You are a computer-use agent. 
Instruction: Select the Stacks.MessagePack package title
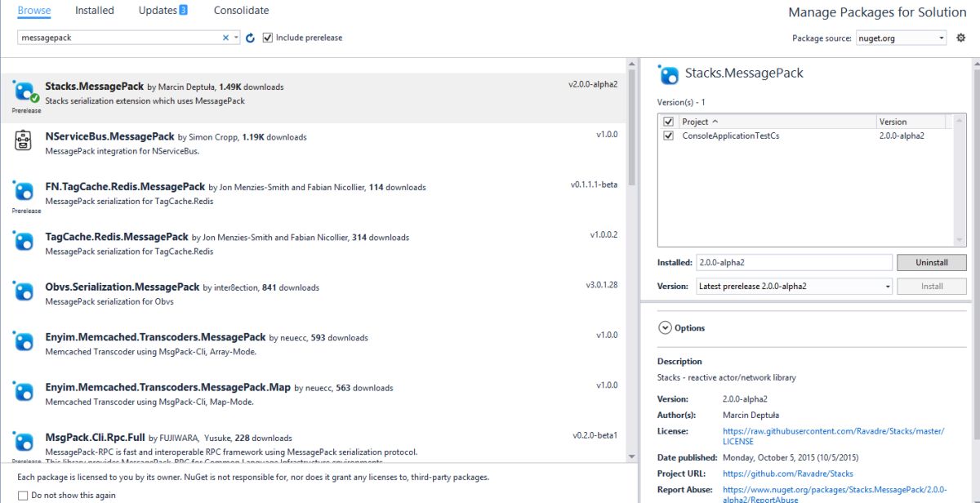(95, 86)
